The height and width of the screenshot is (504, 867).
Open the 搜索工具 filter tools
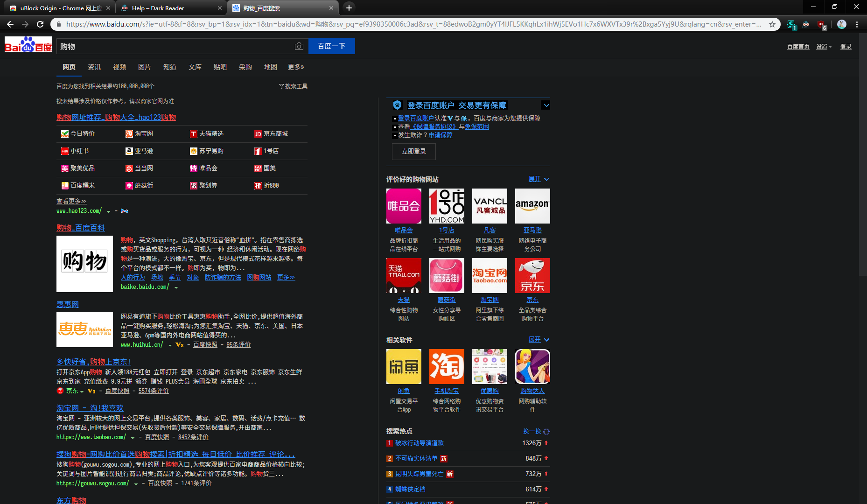coord(293,86)
